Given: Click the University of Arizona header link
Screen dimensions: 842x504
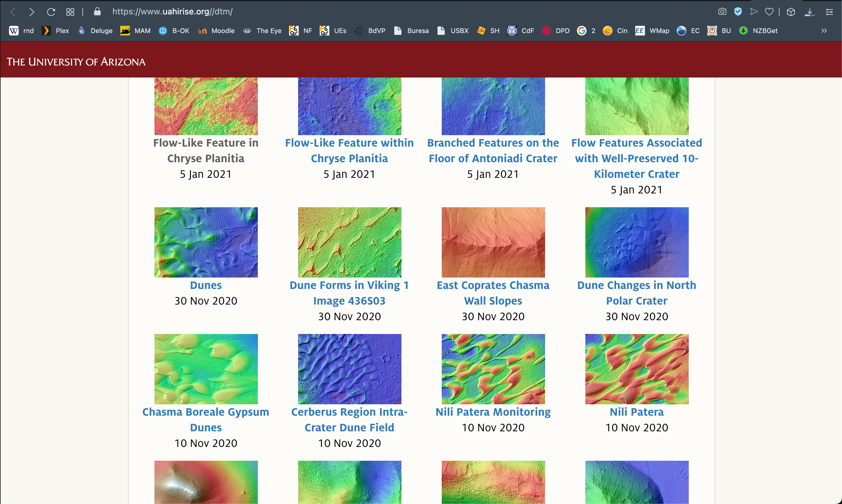Looking at the screenshot, I should tap(76, 62).
